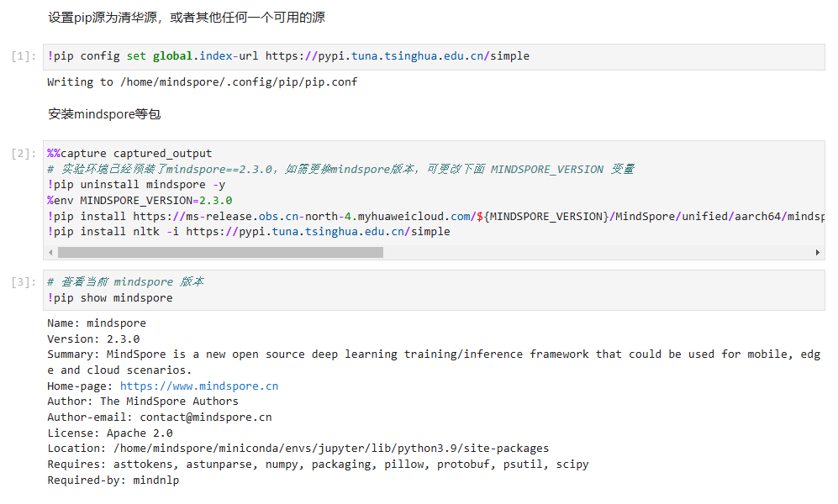Click the 'License: Apache 2.0' output line

pyautogui.click(x=110, y=433)
